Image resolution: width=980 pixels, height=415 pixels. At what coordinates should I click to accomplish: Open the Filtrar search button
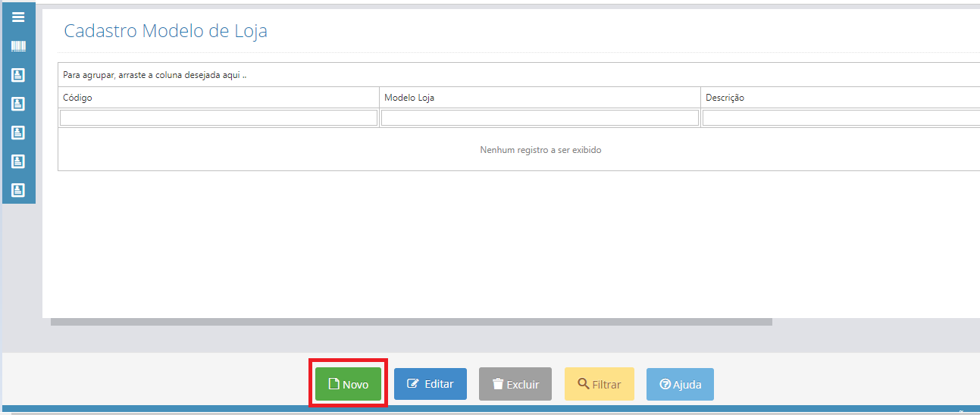600,384
